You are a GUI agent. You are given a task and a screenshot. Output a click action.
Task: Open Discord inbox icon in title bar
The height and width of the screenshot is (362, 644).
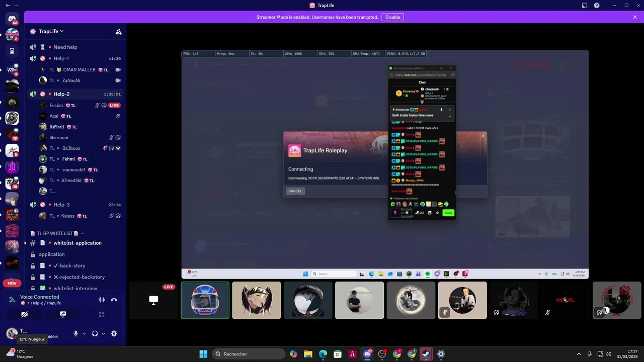point(585,6)
